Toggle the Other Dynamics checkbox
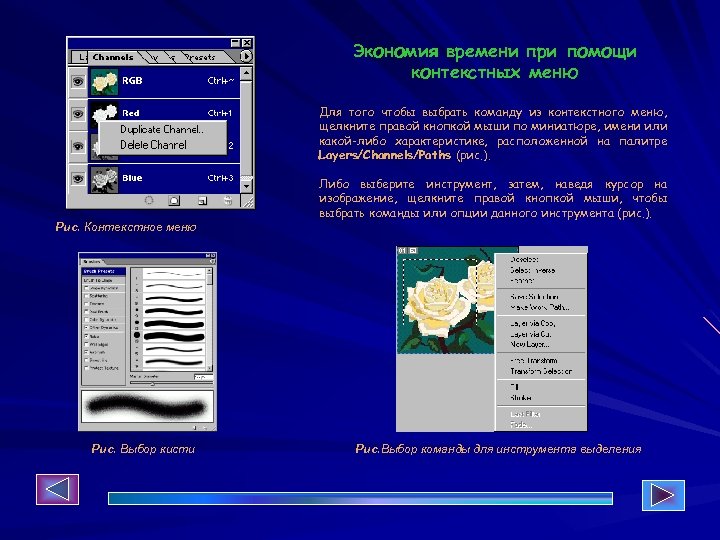 [x=86, y=327]
